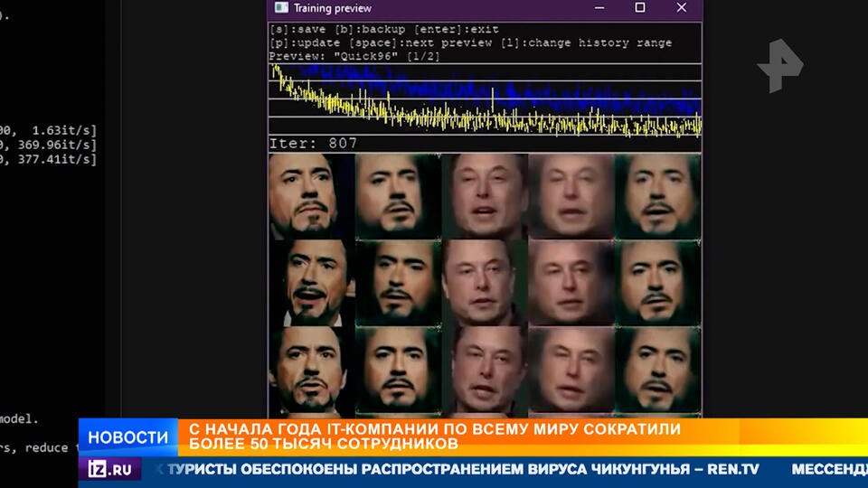Viewport: 868px width, 488px height.
Task: Click the "369.96it/s]" terminal output
Action: point(57,145)
